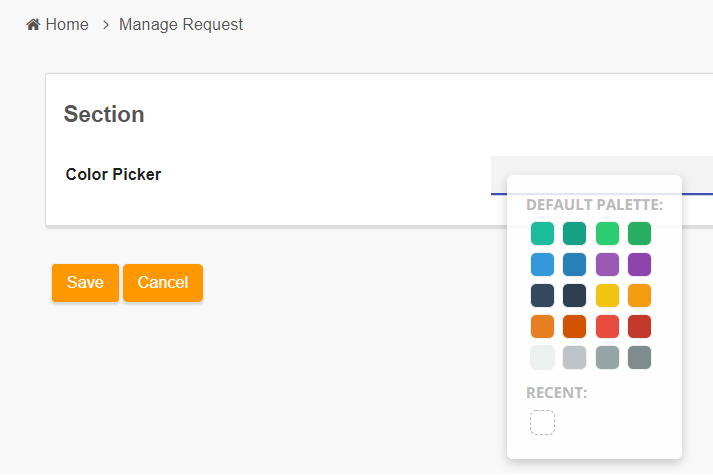Select the darkest navy swatch
Image resolution: width=713 pixels, height=475 pixels.
click(574, 295)
